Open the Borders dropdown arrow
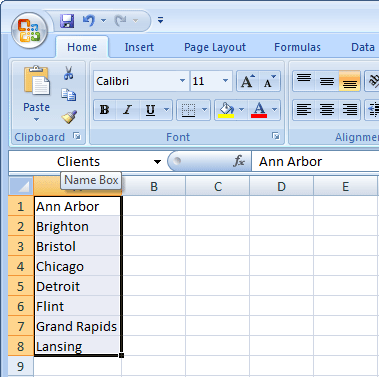This screenshot has width=379, height=377. 205,109
